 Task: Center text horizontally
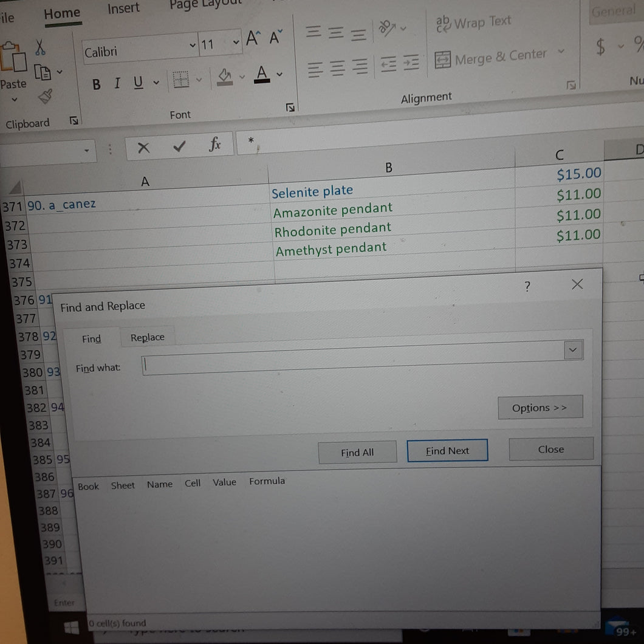point(337,68)
